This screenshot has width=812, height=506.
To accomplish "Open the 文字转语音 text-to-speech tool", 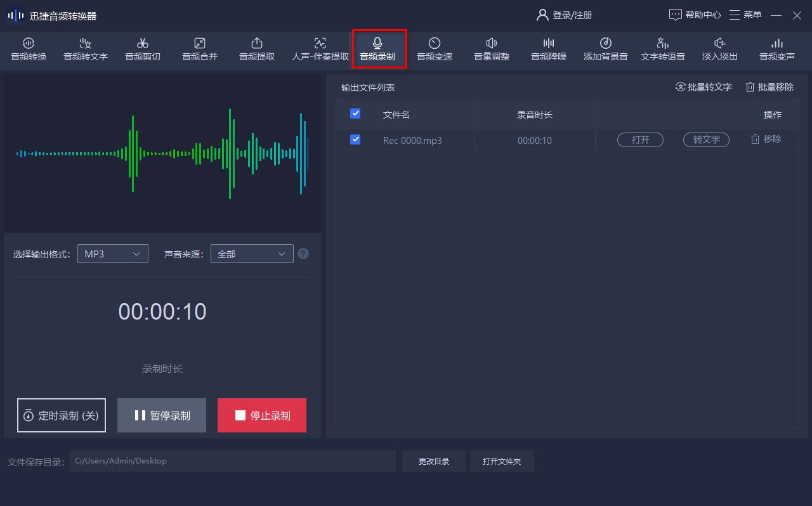I will point(662,49).
